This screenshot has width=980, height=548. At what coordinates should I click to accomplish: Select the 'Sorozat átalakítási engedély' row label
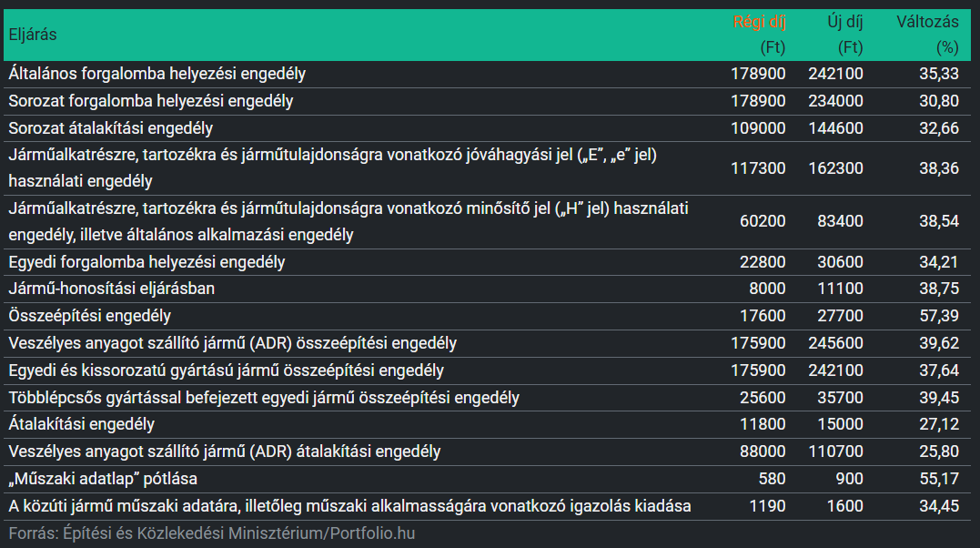tap(110, 128)
